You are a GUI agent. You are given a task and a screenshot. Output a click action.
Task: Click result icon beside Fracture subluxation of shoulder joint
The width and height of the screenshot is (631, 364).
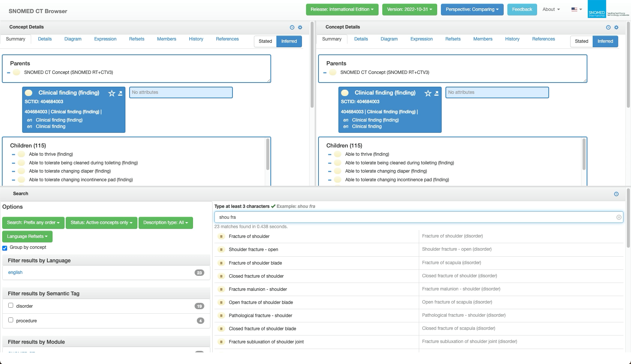coord(221,342)
